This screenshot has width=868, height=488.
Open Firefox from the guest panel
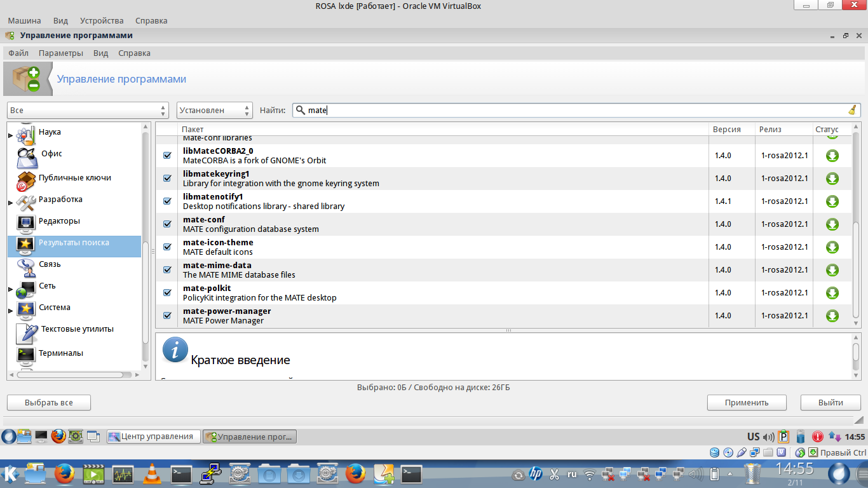(x=58, y=436)
